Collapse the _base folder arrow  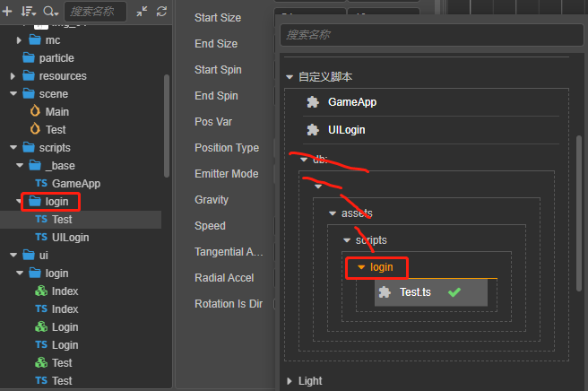point(20,166)
